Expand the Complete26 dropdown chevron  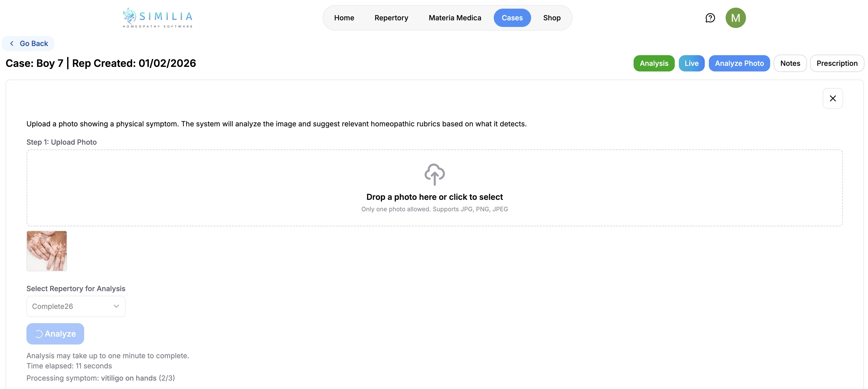coord(116,306)
